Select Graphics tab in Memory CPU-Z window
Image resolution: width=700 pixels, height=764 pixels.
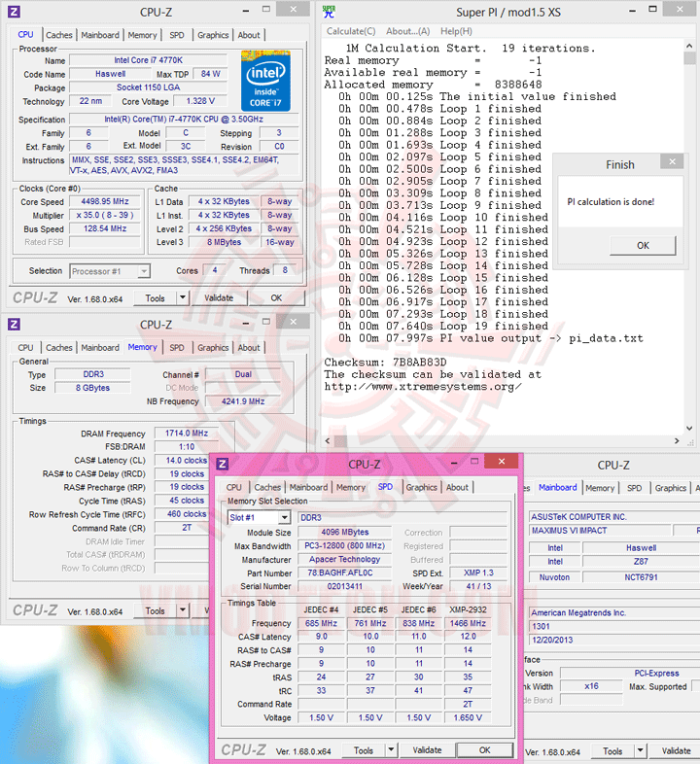pos(213,347)
